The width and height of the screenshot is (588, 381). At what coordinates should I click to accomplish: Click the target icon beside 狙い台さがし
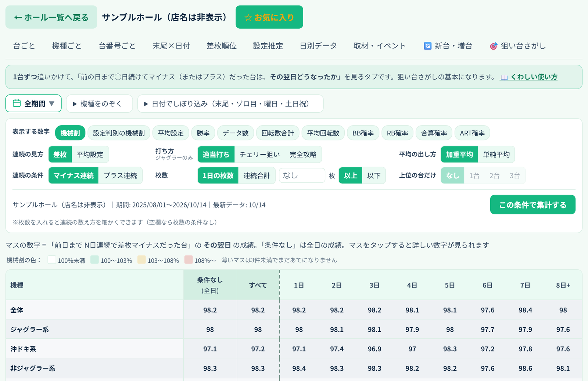494,46
